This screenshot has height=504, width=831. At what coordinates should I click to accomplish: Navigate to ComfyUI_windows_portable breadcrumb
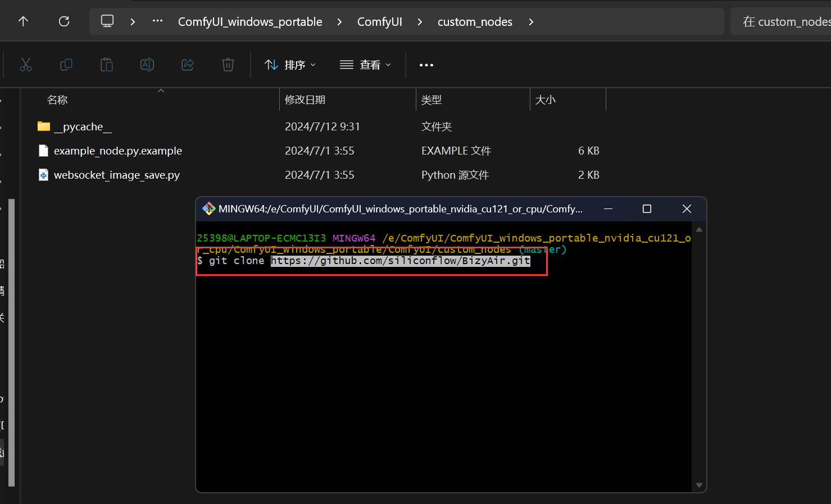pos(250,21)
